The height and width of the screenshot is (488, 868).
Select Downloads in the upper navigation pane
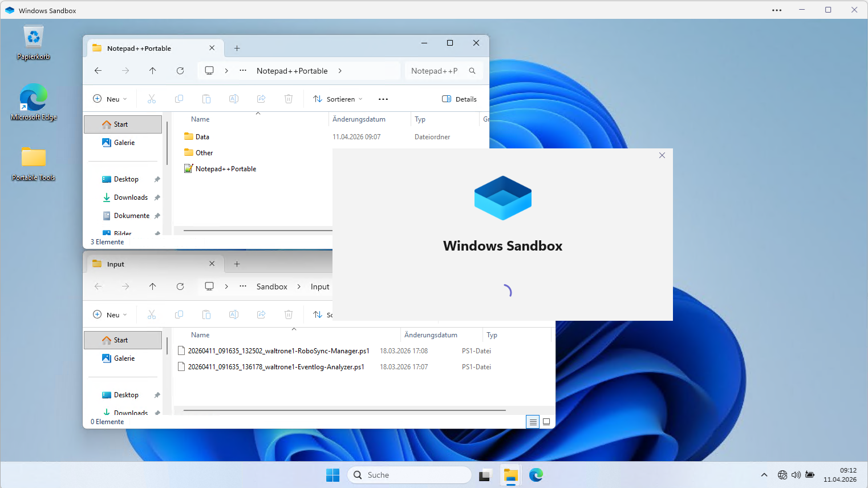(x=131, y=197)
